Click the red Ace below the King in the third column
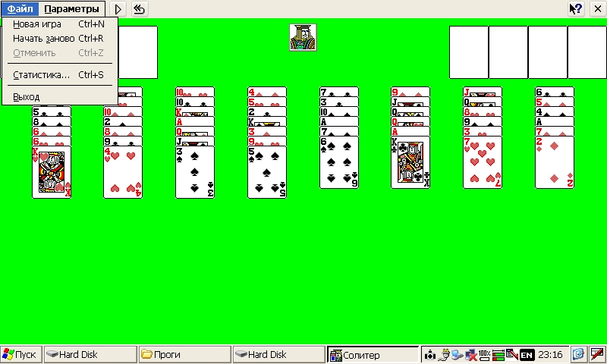The width and height of the screenshot is (607, 364). [x=195, y=122]
